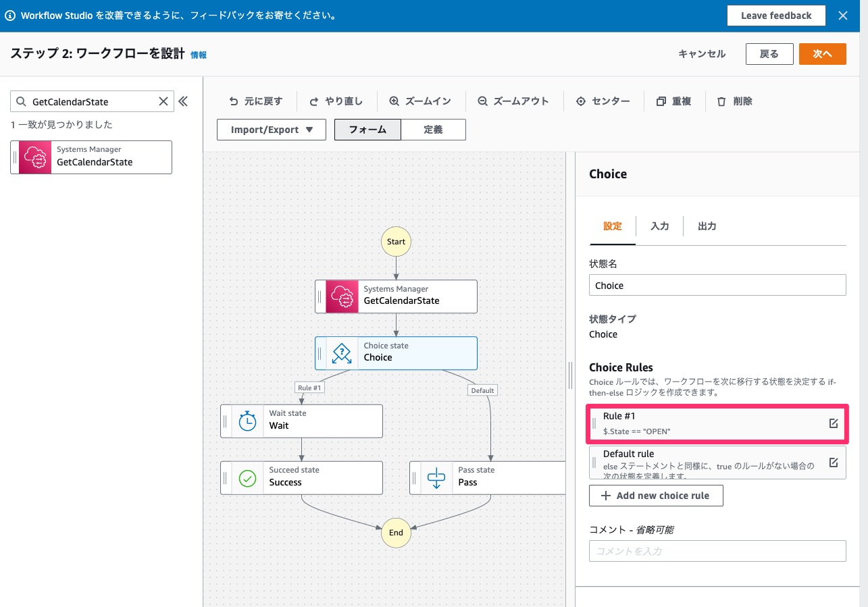Select the 出力 tab

click(707, 226)
